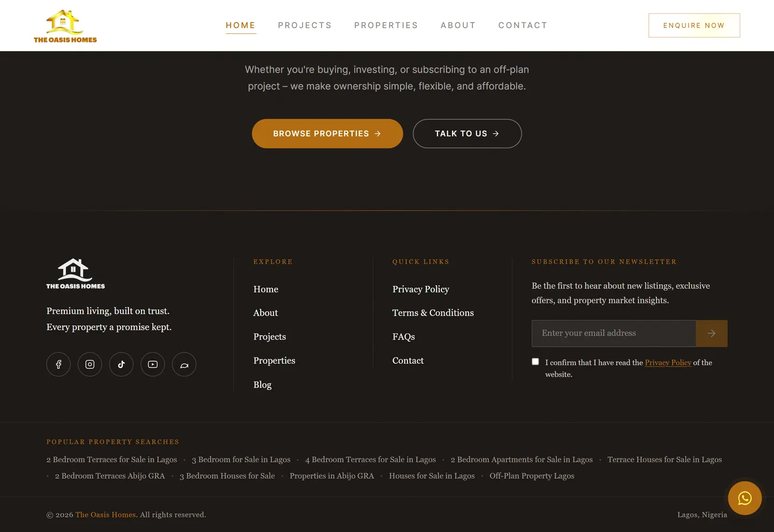774x532 pixels.
Task: Focus the email address input field
Action: [614, 334]
